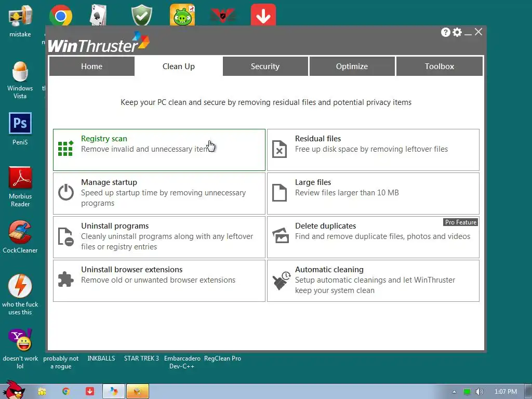Click the 1:07 PM taskbar clock
532x399 pixels.
click(x=506, y=392)
